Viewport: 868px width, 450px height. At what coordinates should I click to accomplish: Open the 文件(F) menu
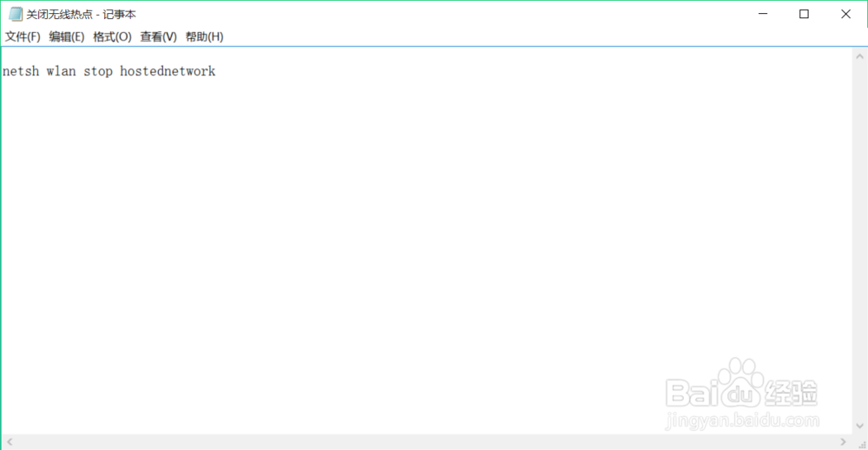(23, 36)
